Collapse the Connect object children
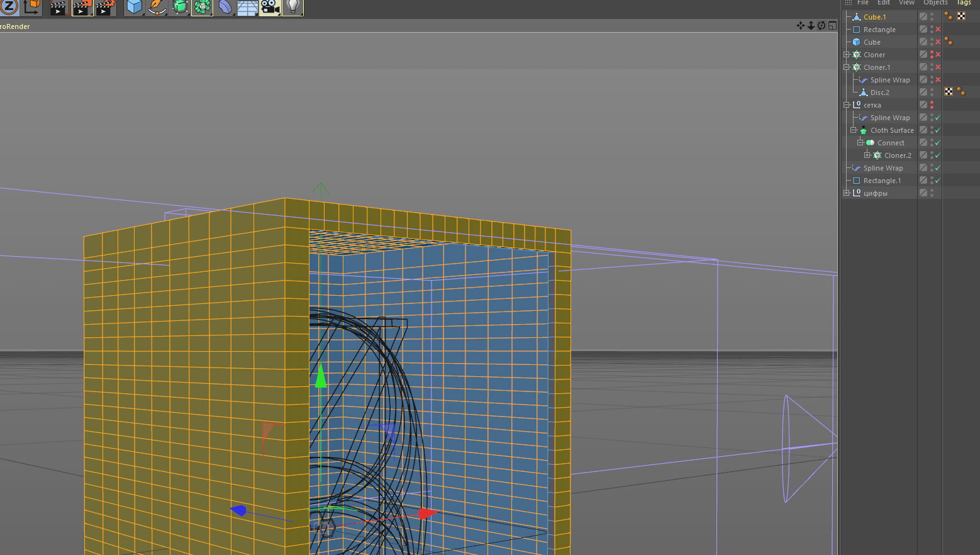 860,143
